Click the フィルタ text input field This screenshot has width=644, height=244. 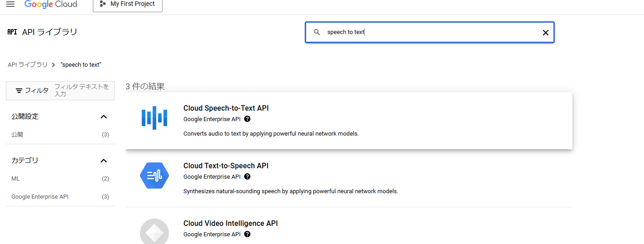[82, 90]
